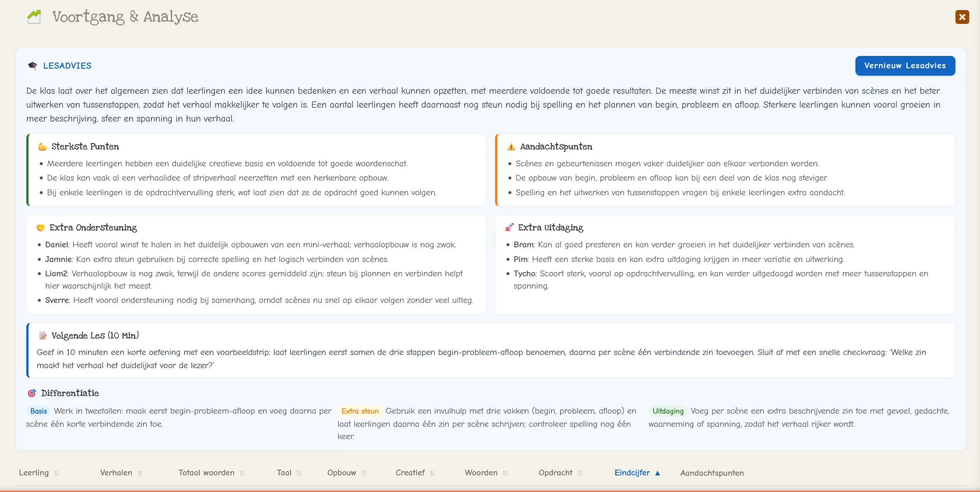980x492 pixels.
Task: Click the graduation cap icon next to LESADVIES
Action: [32, 66]
